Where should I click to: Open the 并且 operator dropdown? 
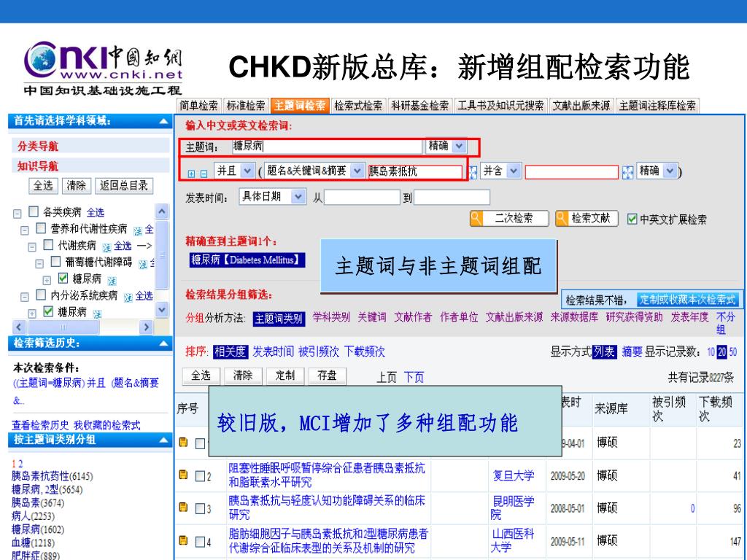[247, 171]
